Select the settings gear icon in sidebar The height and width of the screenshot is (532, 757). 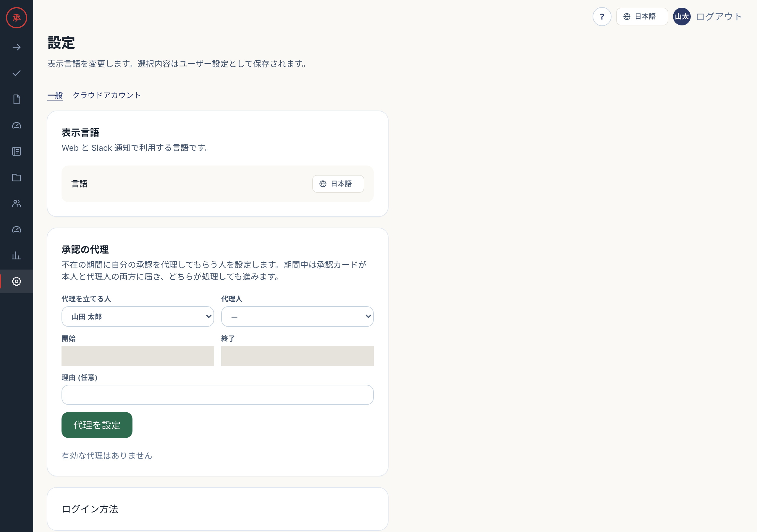[x=17, y=281]
